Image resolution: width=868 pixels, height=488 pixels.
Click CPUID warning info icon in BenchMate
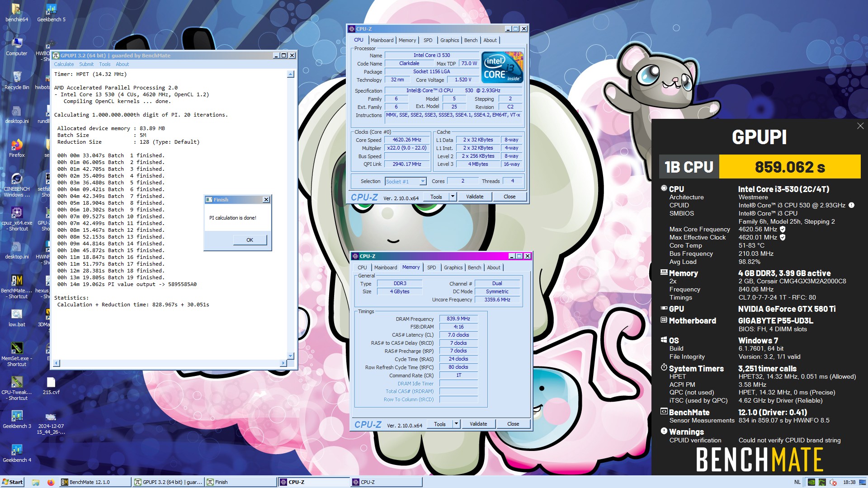pos(851,205)
